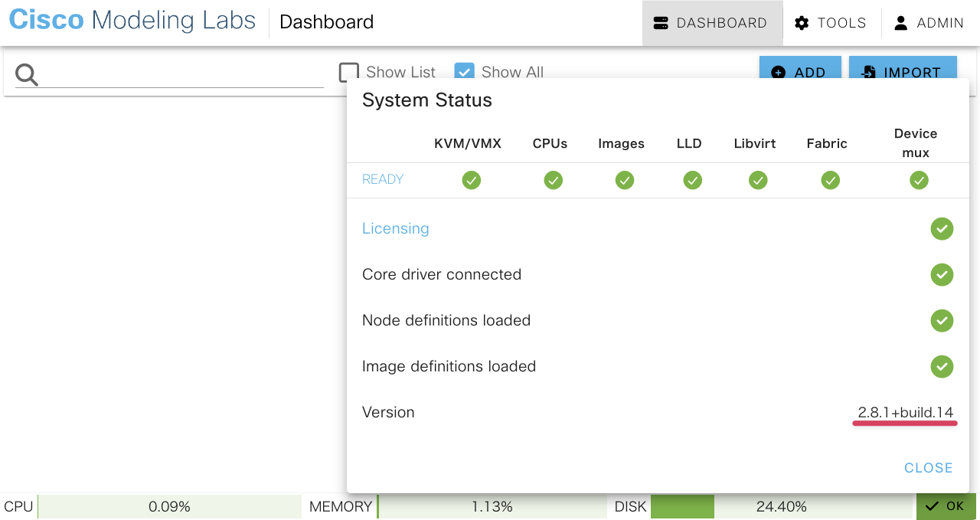Click the Fabric green check icon
Image resolution: width=980 pixels, height=520 pixels.
[x=830, y=180]
